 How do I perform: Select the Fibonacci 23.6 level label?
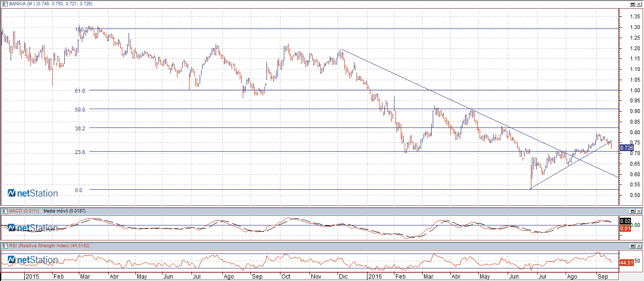[80, 152]
